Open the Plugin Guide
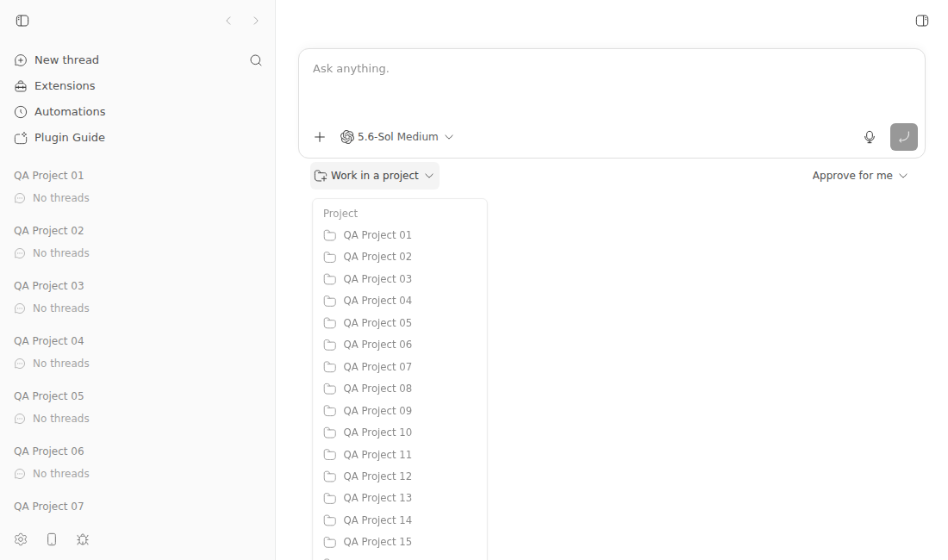The width and height of the screenshot is (948, 560). tap(70, 139)
